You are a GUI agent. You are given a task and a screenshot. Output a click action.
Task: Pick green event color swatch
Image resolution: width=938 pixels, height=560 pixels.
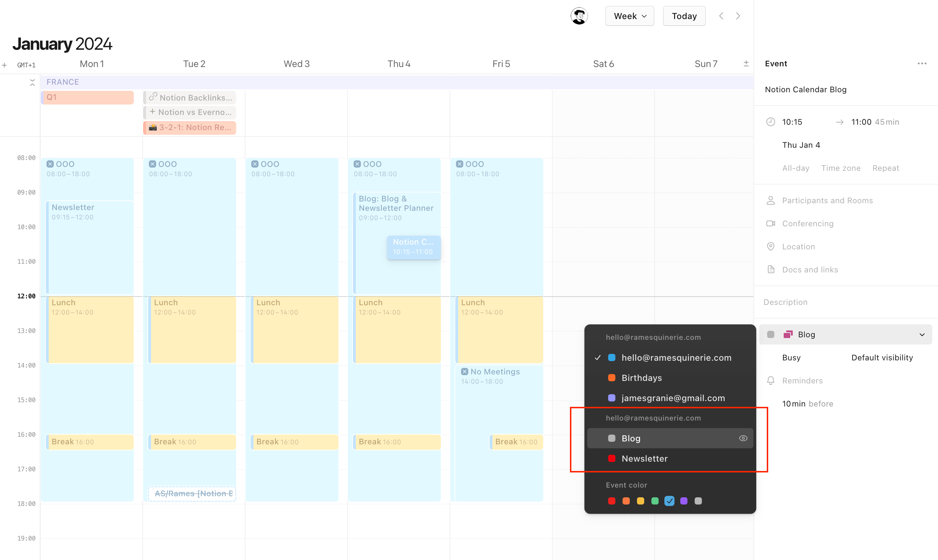tap(655, 501)
